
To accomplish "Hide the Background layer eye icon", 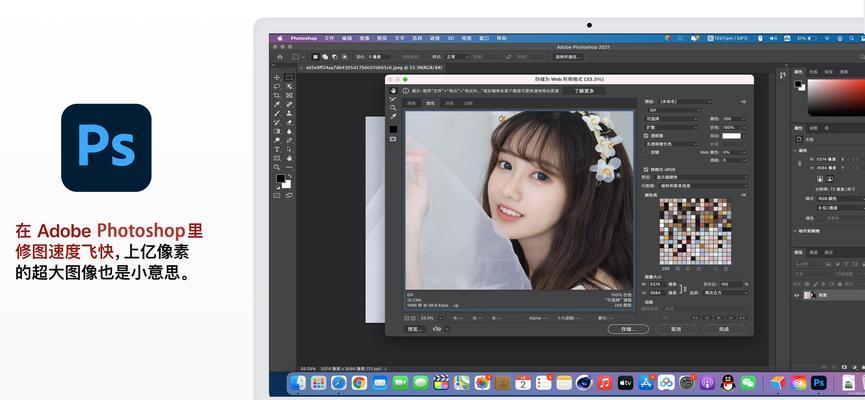I will [797, 295].
